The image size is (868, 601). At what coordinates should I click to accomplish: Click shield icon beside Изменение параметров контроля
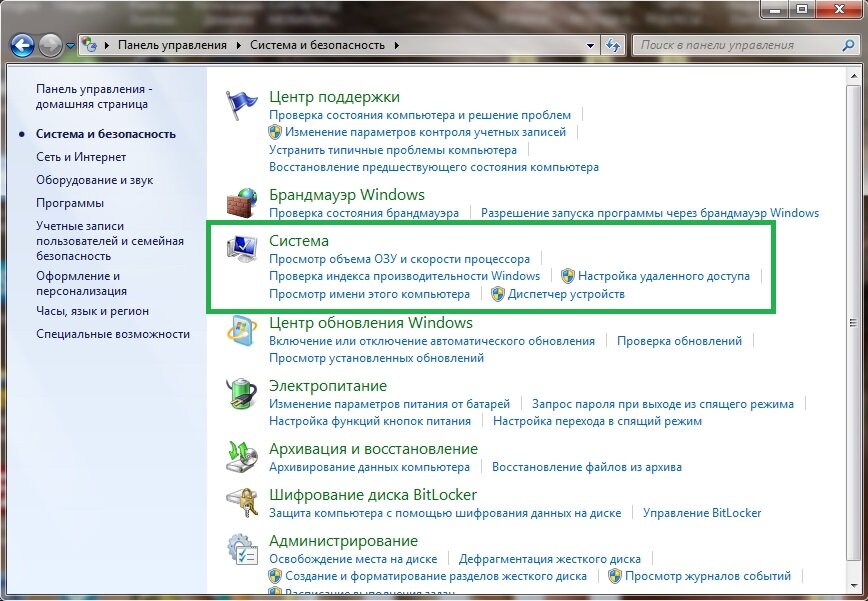275,132
